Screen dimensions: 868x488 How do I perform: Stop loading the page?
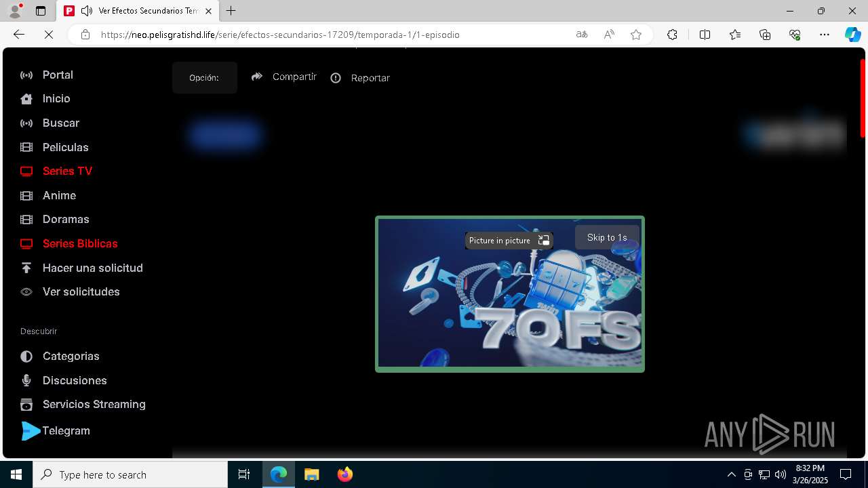point(48,35)
